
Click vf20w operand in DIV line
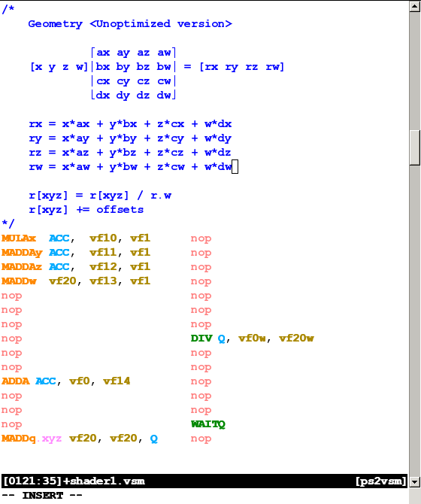[296, 339]
